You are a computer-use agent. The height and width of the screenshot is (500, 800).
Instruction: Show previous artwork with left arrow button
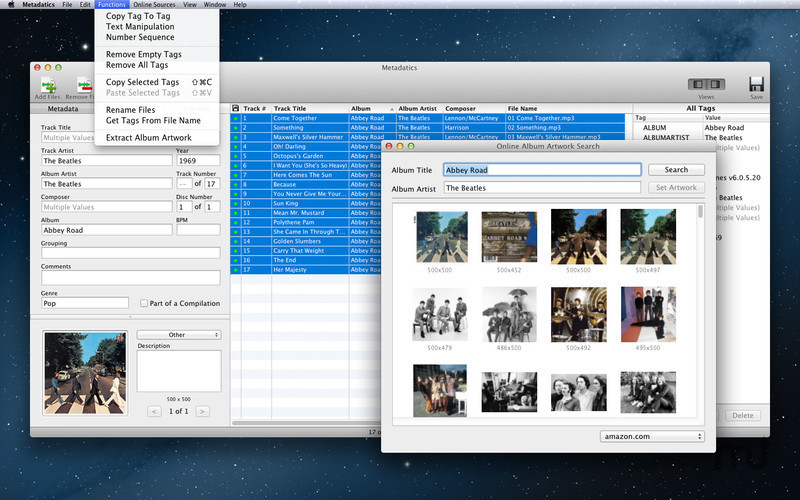point(154,411)
